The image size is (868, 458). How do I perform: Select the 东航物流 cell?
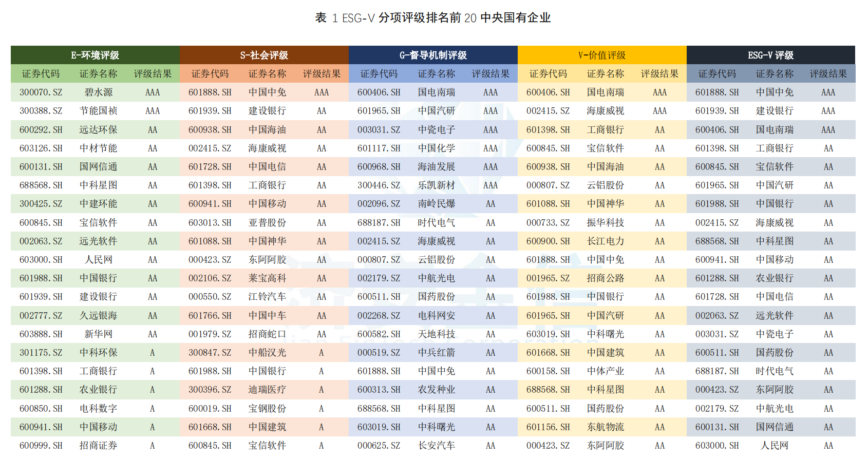click(x=606, y=427)
